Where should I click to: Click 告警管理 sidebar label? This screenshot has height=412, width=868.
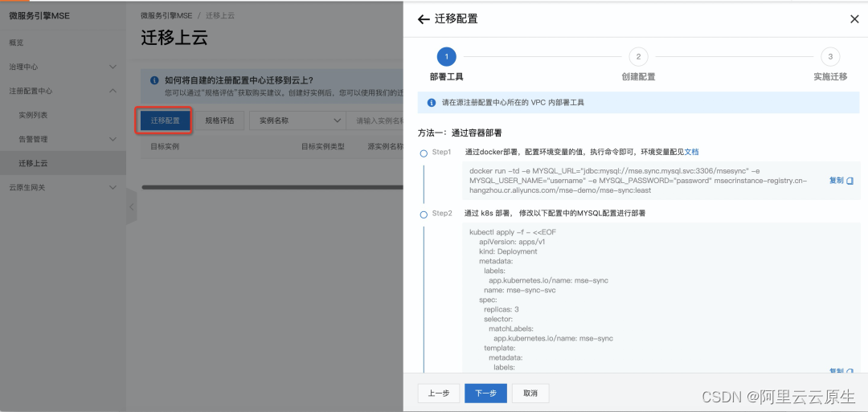click(x=33, y=139)
